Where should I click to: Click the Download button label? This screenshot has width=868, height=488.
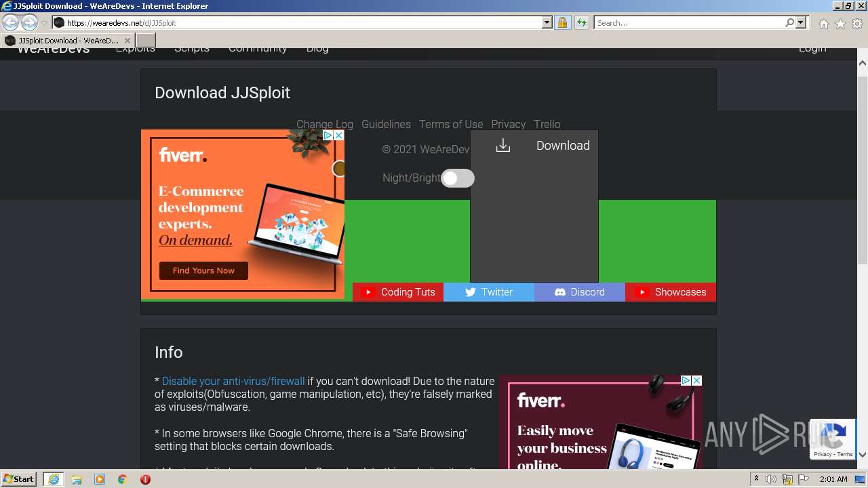563,145
